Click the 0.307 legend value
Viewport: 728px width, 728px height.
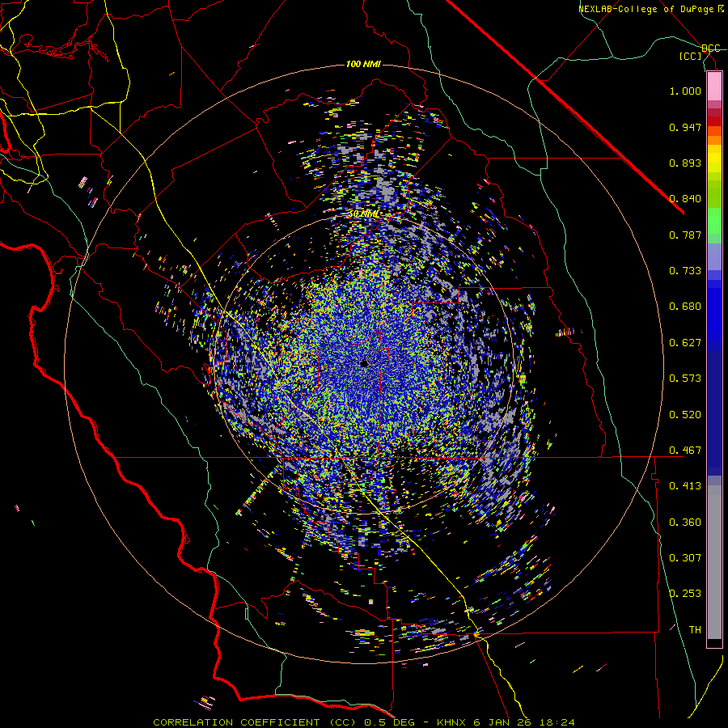pos(685,558)
